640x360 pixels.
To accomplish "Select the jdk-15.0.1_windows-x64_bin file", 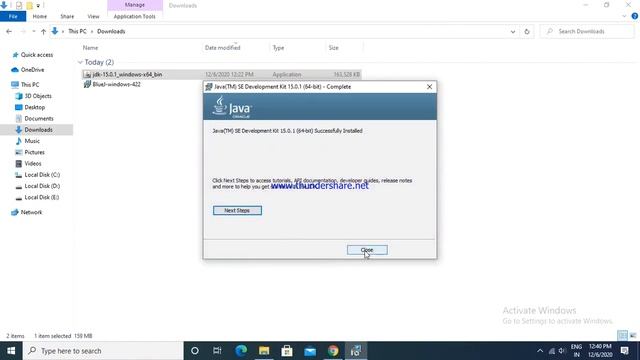I will [x=222, y=74].
